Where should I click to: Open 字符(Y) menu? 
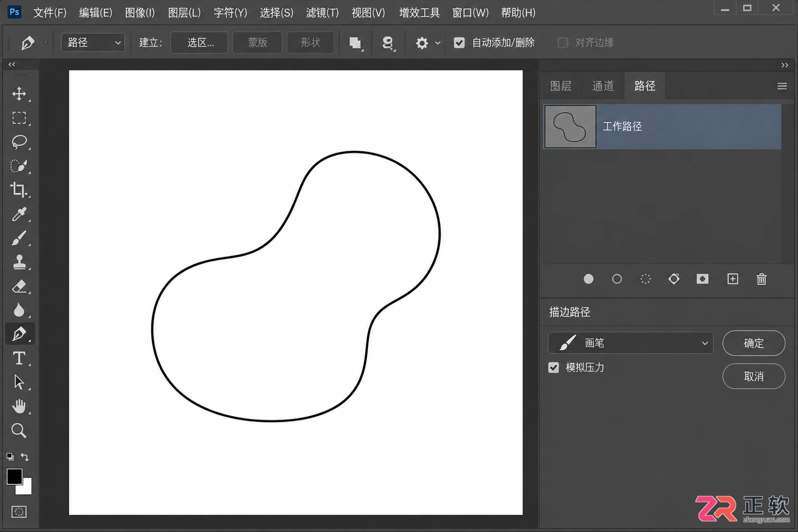pos(231,12)
